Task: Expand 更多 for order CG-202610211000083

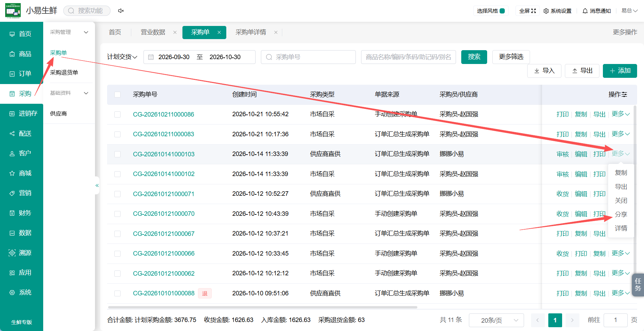Action: [621, 134]
